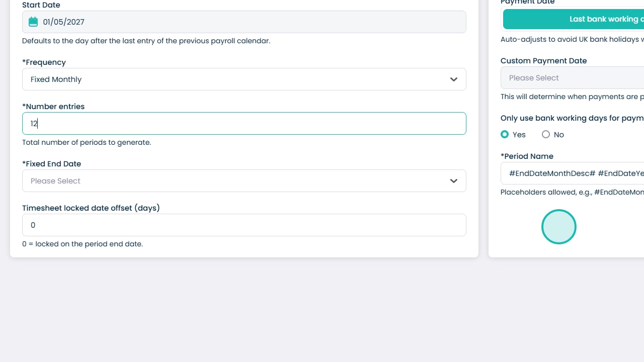The image size is (644, 362).
Task: Select the Last bank working day button
Action: [574, 19]
